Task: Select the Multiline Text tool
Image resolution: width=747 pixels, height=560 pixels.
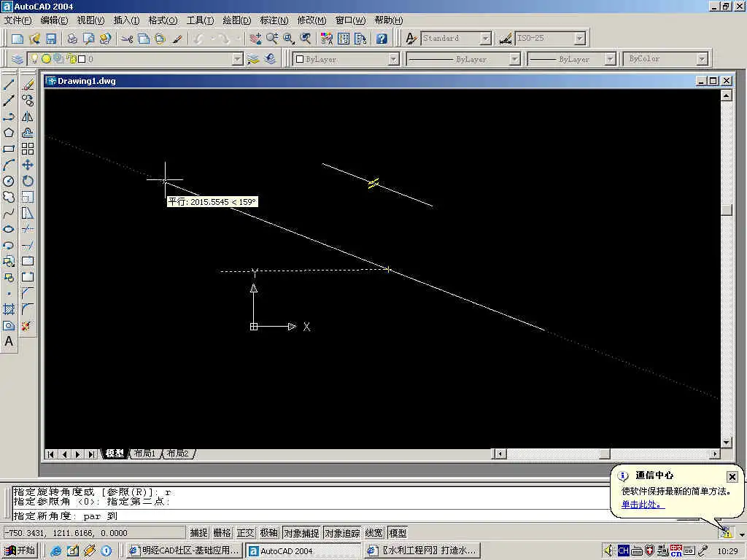Action: coord(9,341)
